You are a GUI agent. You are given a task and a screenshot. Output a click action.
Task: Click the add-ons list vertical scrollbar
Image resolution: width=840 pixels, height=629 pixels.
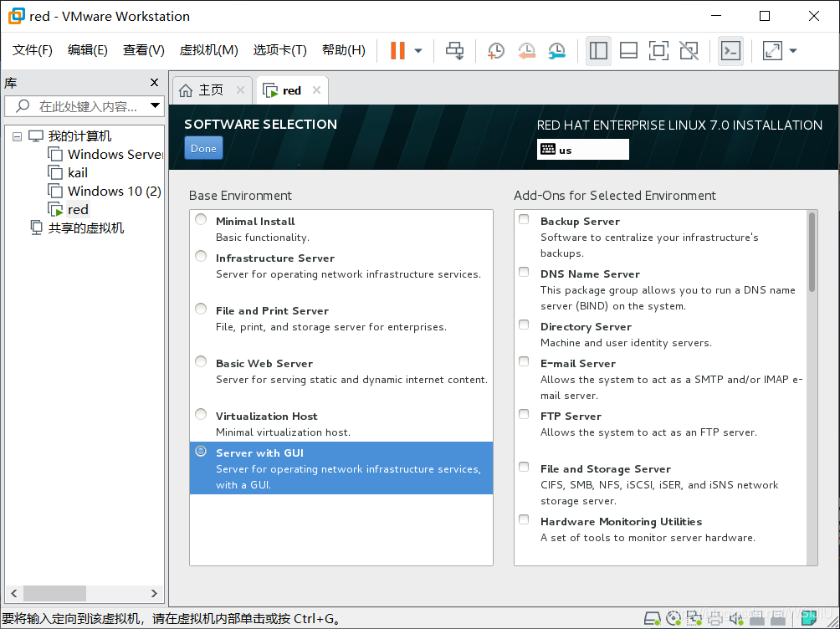point(812,253)
